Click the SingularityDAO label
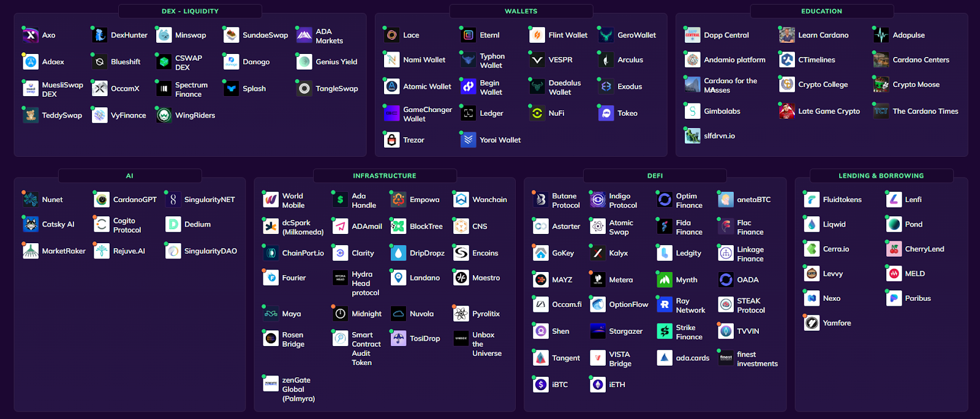 [x=210, y=251]
